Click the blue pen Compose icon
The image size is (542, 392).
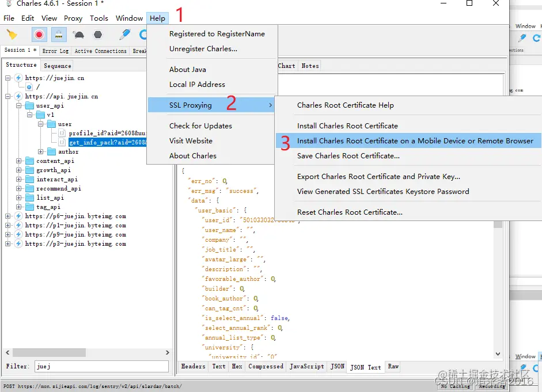tap(125, 34)
